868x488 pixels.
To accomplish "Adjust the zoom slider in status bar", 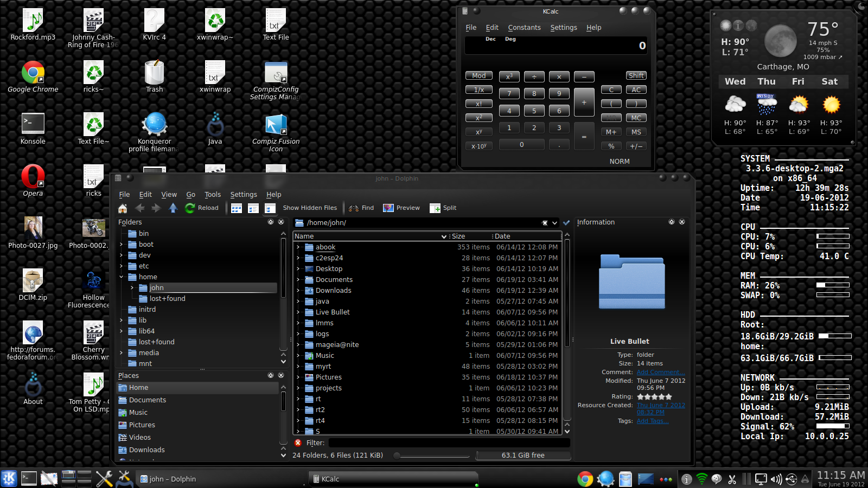I will tap(432, 455).
